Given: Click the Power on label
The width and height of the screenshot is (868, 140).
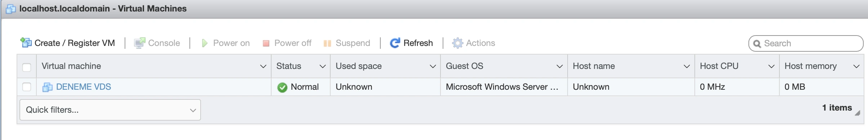Looking at the screenshot, I should 231,43.
